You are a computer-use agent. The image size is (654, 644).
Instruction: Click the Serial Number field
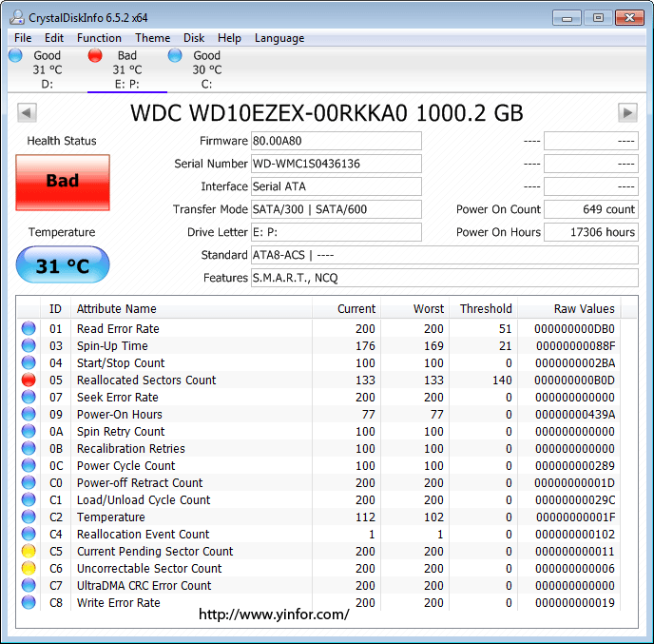pyautogui.click(x=337, y=164)
